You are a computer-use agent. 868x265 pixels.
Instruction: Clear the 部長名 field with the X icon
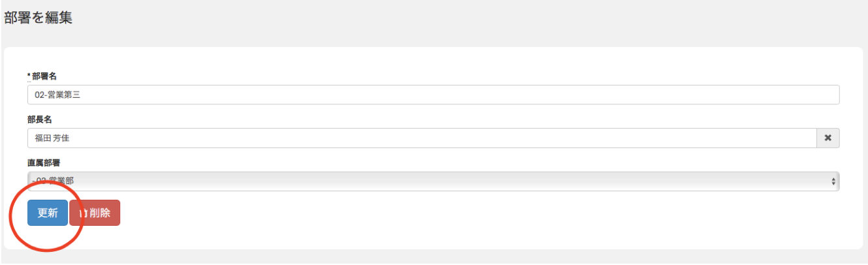[x=828, y=138]
